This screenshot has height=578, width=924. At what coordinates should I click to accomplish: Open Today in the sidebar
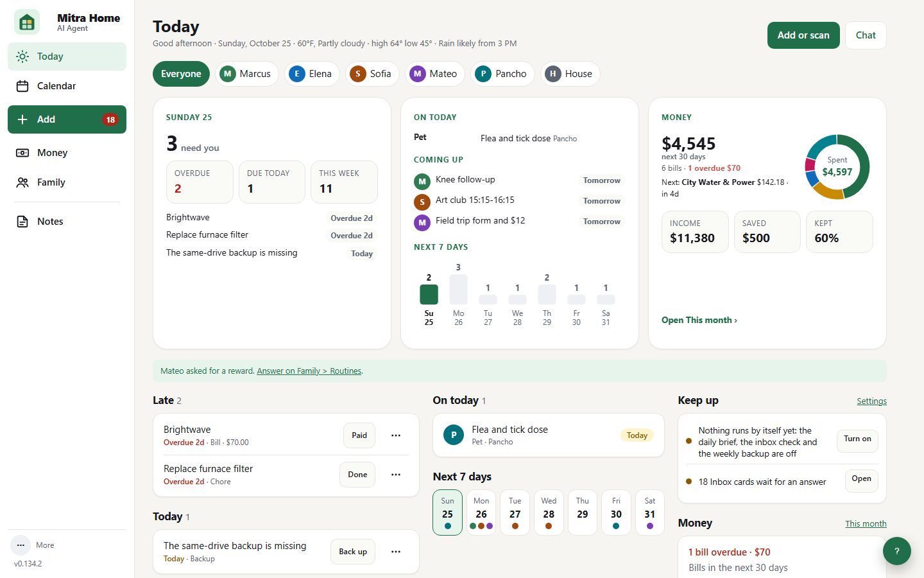tap(67, 57)
